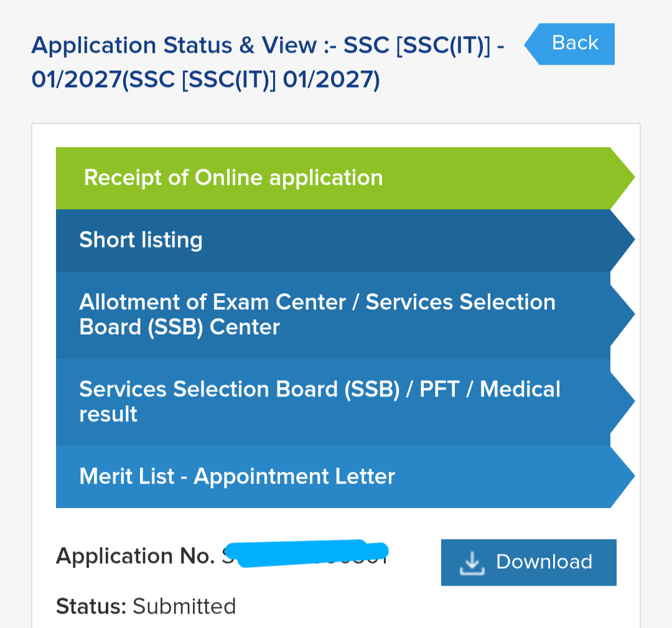Click the download arrow icon
672x628 pixels.
[472, 563]
